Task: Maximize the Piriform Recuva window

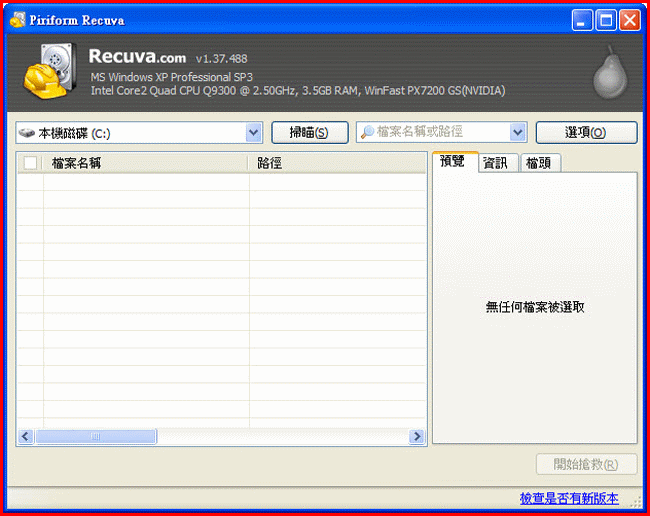Action: 606,20
